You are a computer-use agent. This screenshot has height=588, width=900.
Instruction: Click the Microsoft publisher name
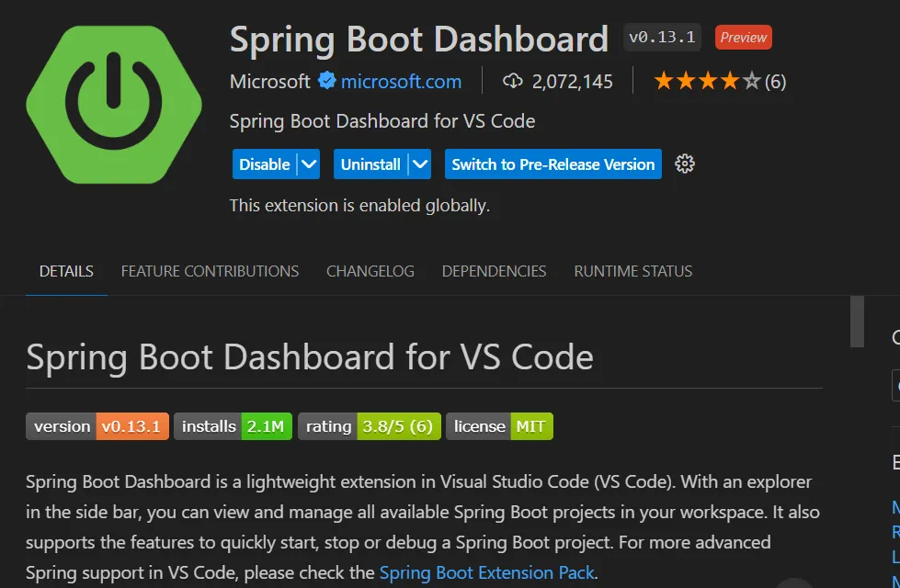269,82
